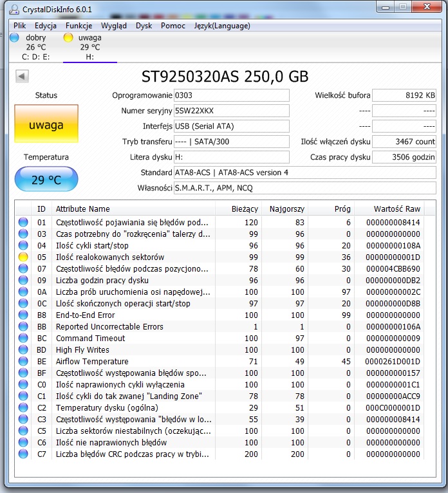Click the blue status dot for Airflow Temperature
Image resolution: width=448 pixels, height=493 pixels.
[23, 361]
